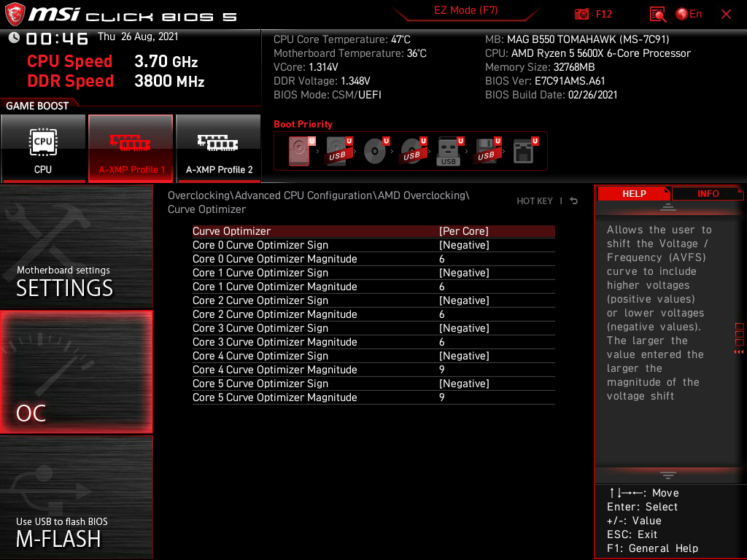Open the OC overclocking section
747x560 pixels.
(76, 373)
